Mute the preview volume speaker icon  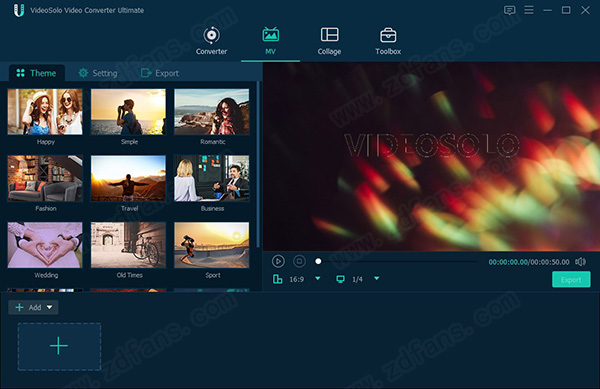[580, 262]
